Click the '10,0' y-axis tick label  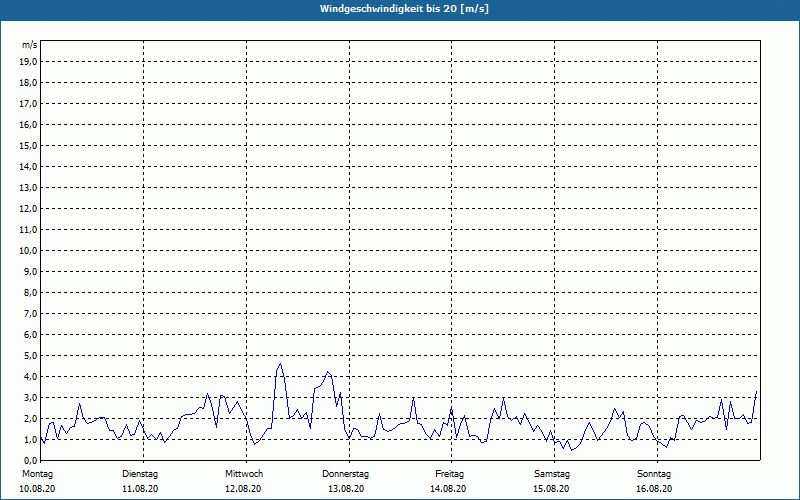pyautogui.click(x=29, y=250)
